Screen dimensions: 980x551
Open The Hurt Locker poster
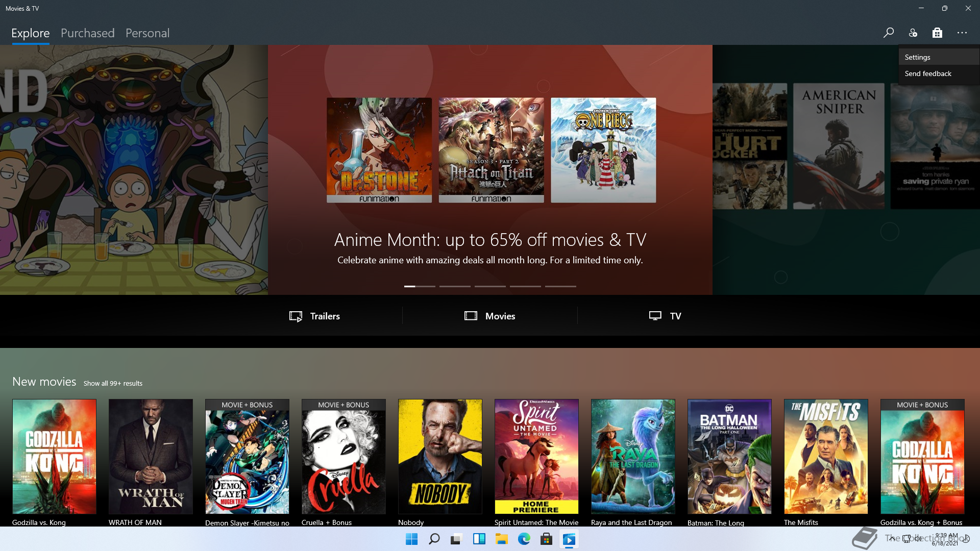(750, 146)
